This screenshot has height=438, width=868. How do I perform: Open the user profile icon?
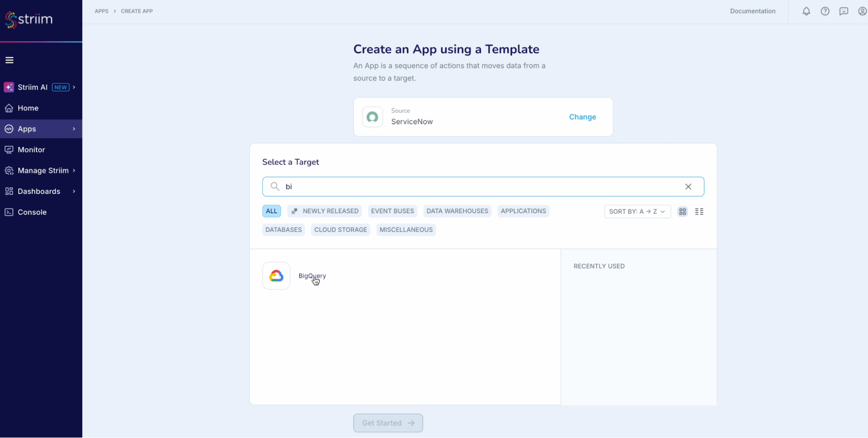(862, 11)
